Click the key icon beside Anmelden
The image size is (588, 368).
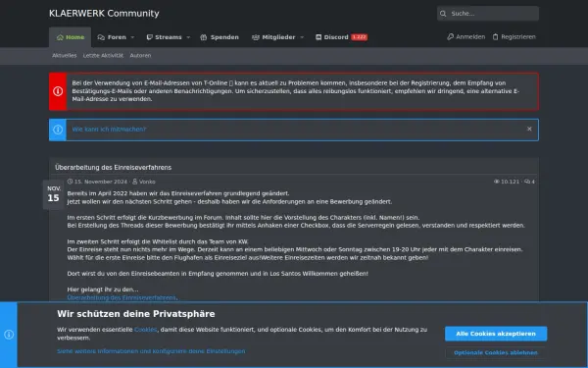pos(450,37)
